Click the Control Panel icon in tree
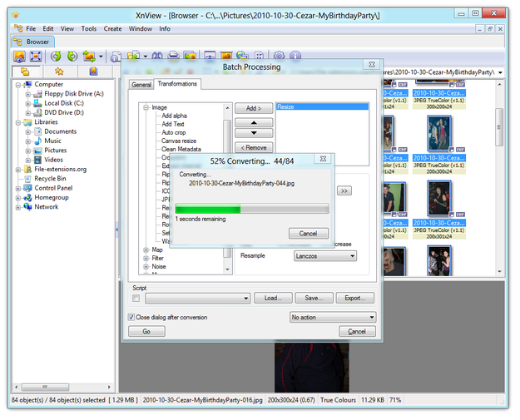 27,188
